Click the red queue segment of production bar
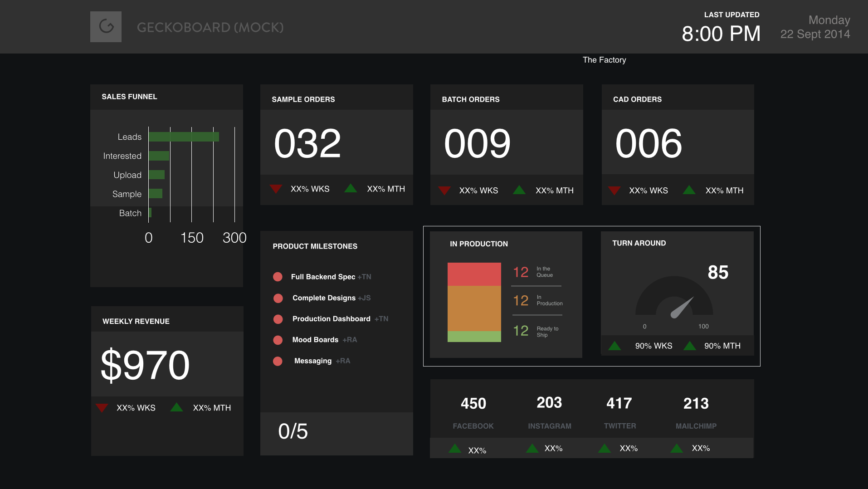 click(x=474, y=274)
